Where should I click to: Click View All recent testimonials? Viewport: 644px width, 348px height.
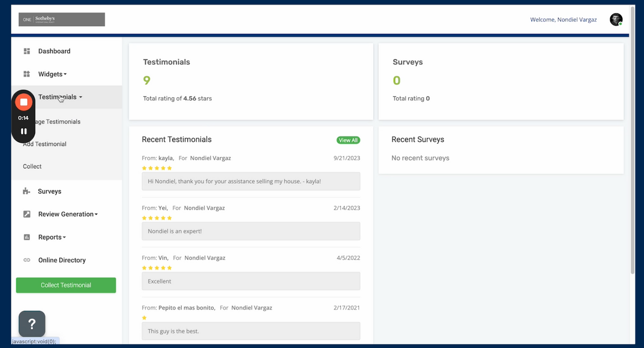(348, 140)
